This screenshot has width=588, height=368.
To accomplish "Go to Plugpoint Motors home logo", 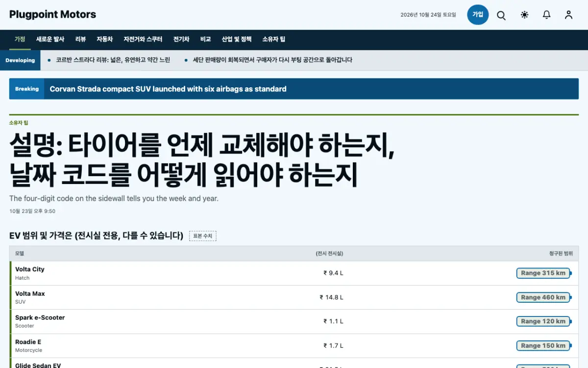I will pos(52,14).
